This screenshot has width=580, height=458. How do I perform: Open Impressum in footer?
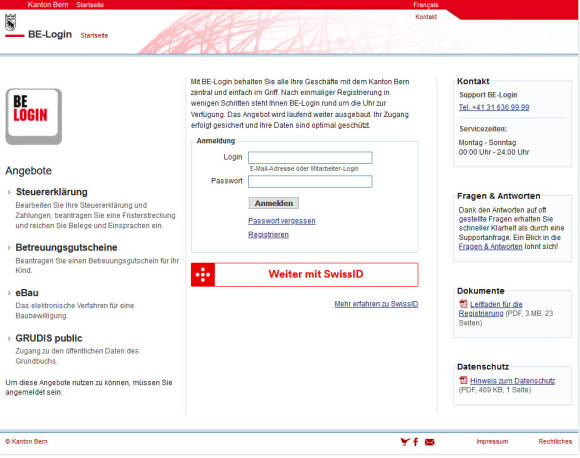pyautogui.click(x=492, y=441)
